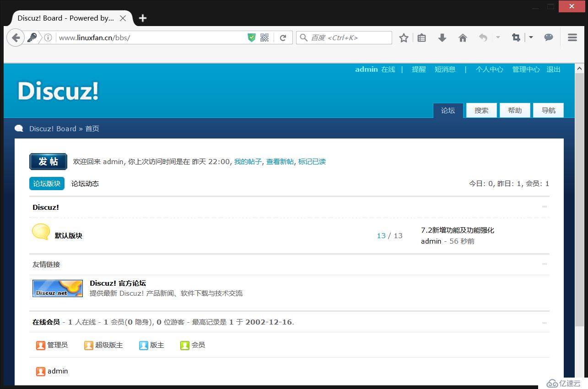Select the 搜索 navigation tab
This screenshot has width=588, height=389.
coord(481,110)
